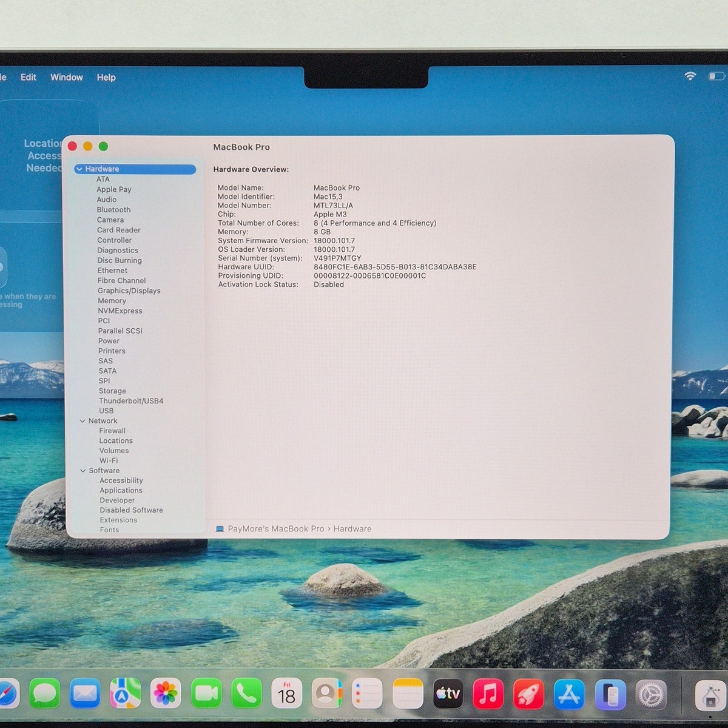The width and height of the screenshot is (728, 728).
Task: Click the battery status icon
Action: (716, 76)
